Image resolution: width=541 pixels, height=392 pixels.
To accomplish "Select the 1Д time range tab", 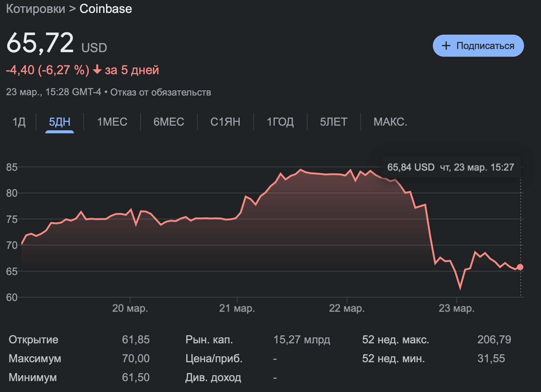I will coord(19,122).
